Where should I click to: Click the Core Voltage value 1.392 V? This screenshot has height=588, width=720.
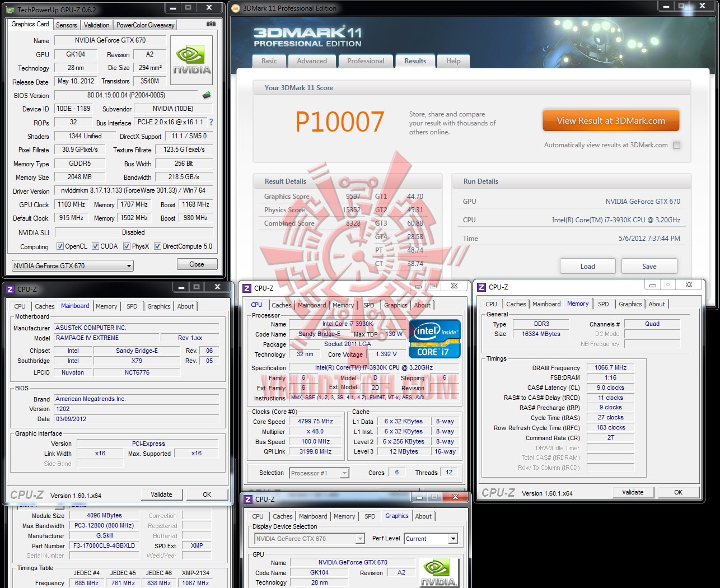386,354
